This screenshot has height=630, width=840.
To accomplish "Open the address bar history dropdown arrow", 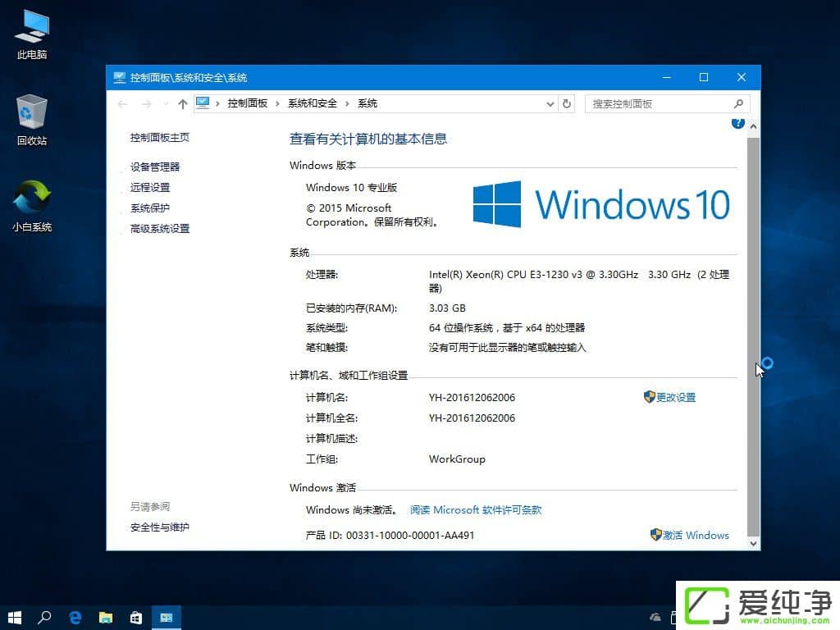I will coord(550,103).
